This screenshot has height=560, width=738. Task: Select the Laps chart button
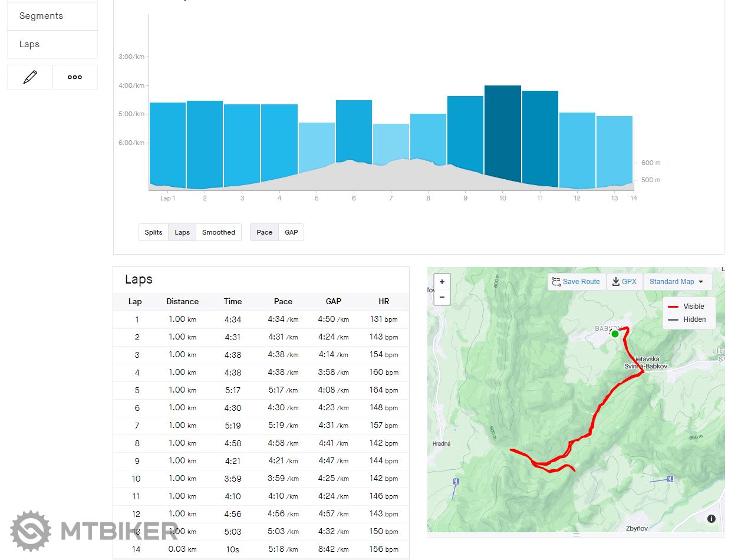[182, 232]
